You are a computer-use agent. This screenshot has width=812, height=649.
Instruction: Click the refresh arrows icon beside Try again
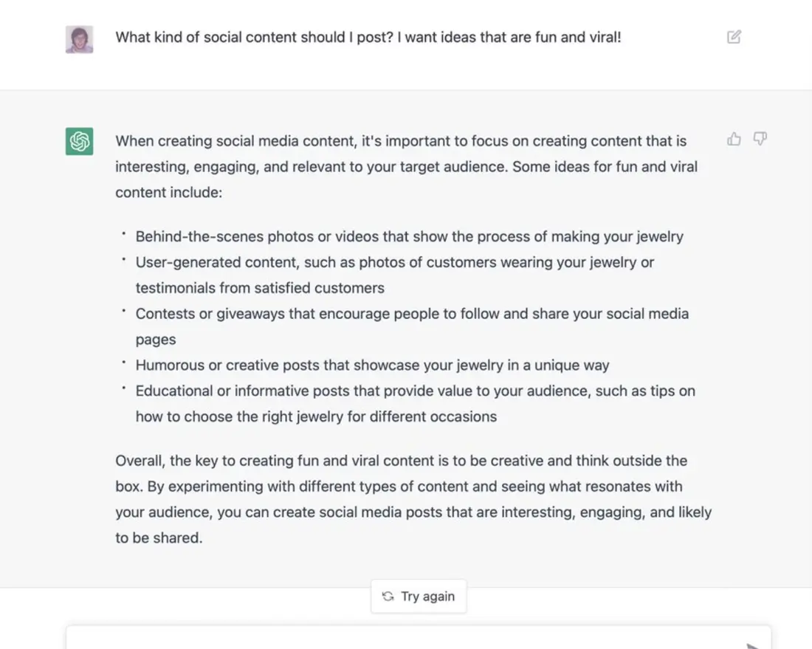pos(388,597)
